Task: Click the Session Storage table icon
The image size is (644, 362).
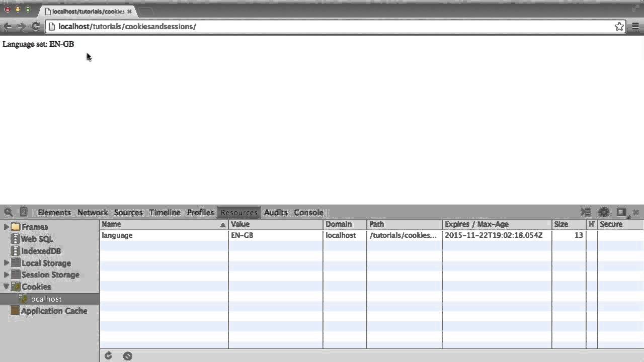Action: 16,275
